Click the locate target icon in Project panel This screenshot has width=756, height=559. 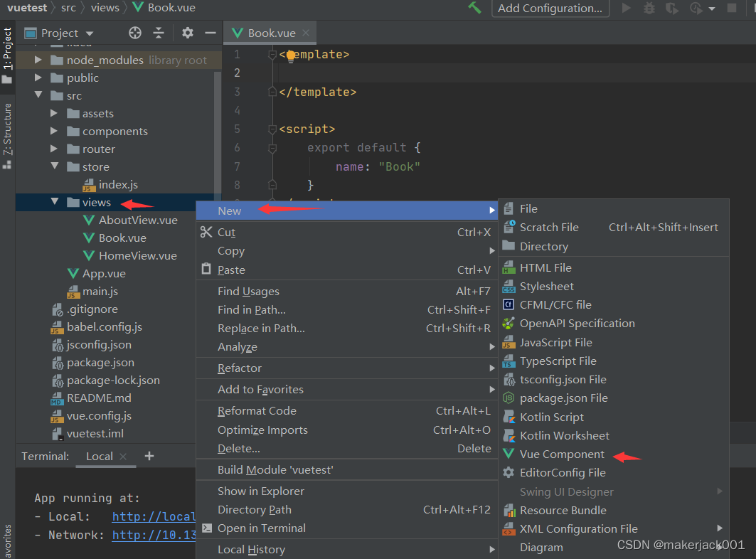(x=135, y=33)
